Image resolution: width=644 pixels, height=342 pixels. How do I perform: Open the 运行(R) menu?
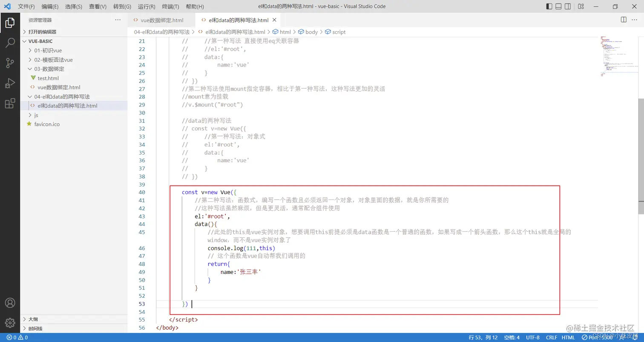click(147, 6)
